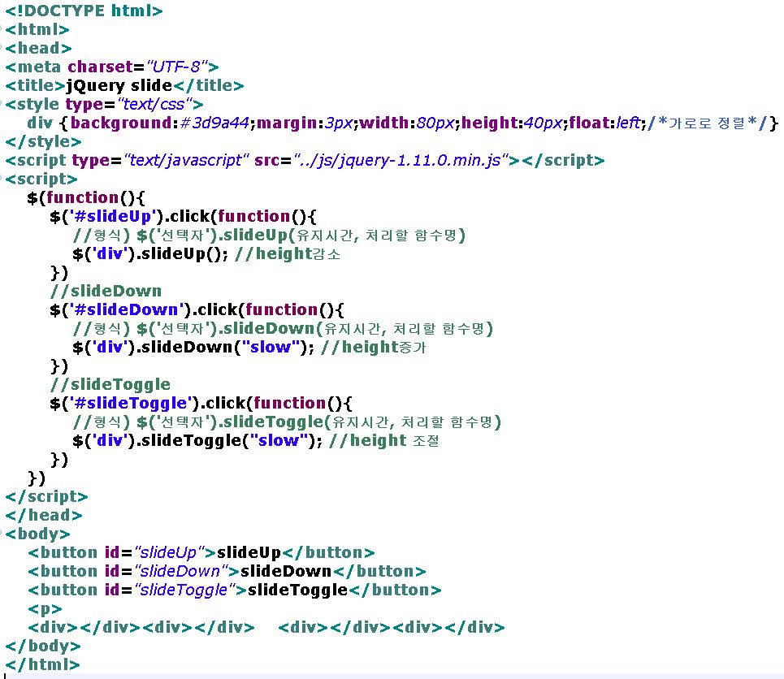Click the comment describing .slideDown(유지시간, 처리할 함수명)
The width and height of the screenshot is (784, 679).
pyautogui.click(x=283, y=328)
